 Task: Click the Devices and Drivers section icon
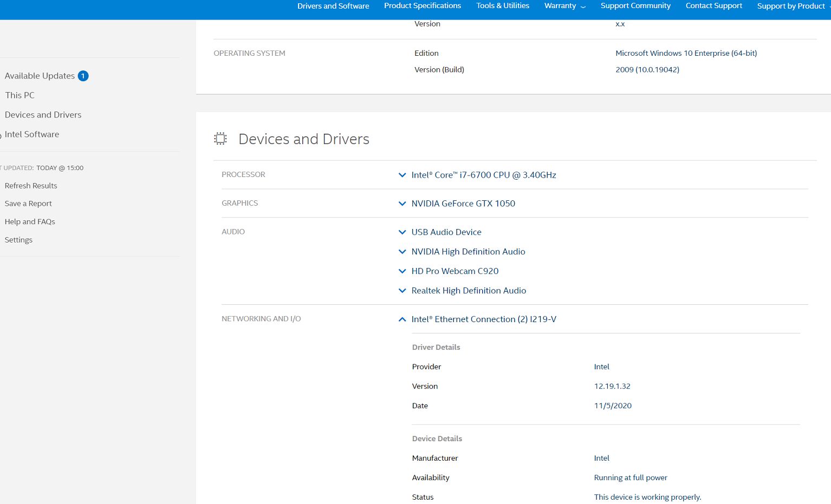click(x=220, y=138)
